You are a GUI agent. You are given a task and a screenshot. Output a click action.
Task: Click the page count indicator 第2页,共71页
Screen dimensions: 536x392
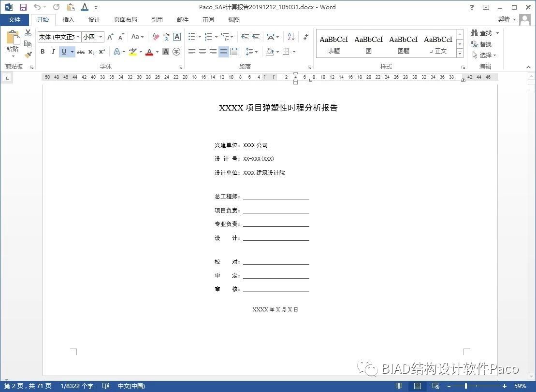28,386
